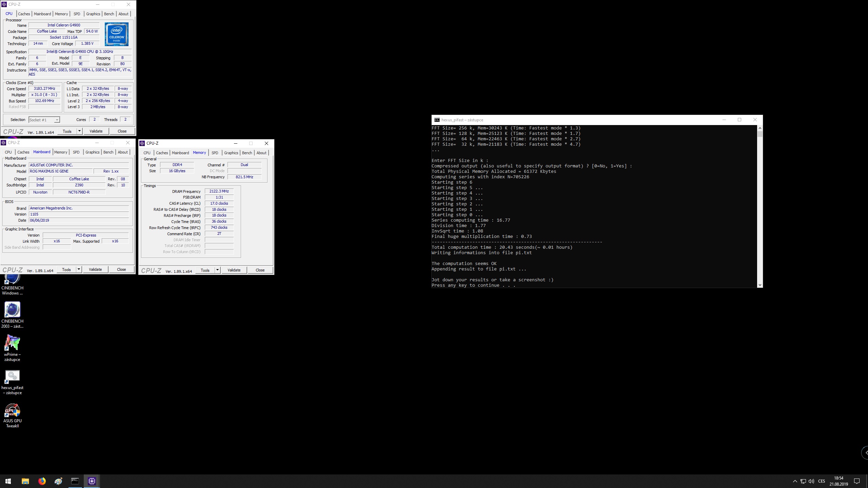
Task: Click the CAS# Latency 17.0 clocks field
Action: click(219, 203)
